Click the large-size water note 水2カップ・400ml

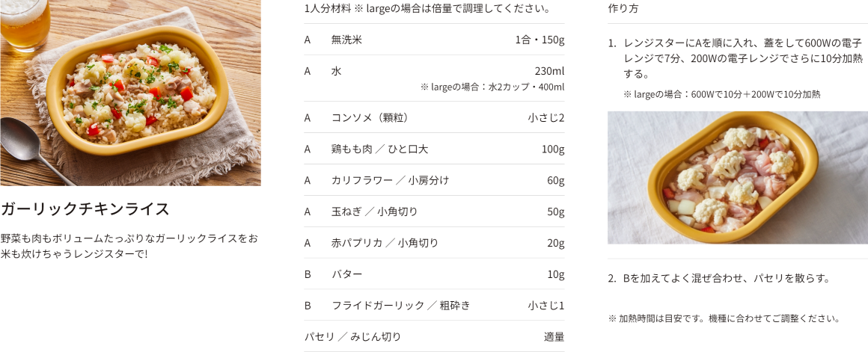(x=492, y=87)
